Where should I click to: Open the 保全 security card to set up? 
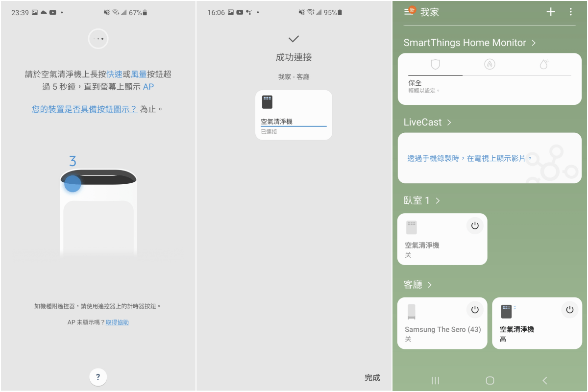pos(490,79)
